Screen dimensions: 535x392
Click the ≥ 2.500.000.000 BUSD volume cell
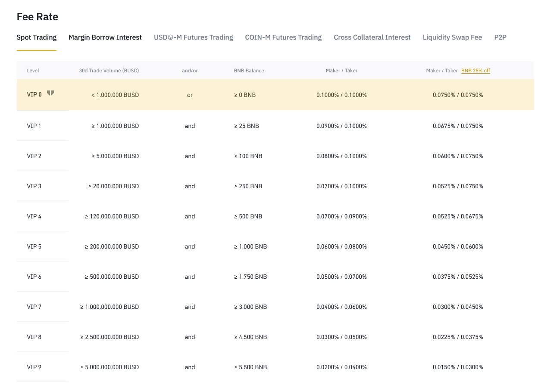pyautogui.click(x=110, y=337)
